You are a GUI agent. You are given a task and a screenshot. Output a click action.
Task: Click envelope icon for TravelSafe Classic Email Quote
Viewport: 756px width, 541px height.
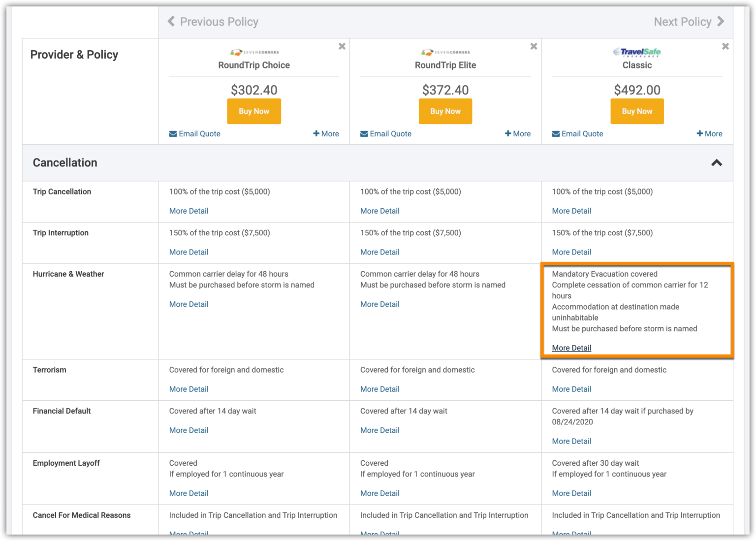(556, 134)
